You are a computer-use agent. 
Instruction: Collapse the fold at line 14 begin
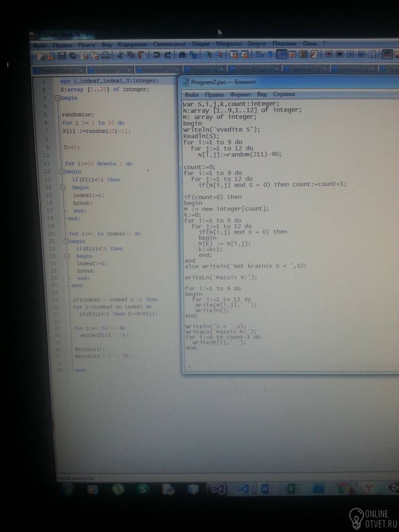pyautogui.click(x=63, y=188)
